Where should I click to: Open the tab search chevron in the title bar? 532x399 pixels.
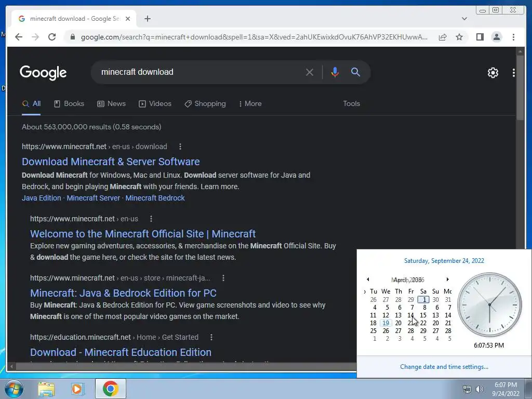coord(464,19)
